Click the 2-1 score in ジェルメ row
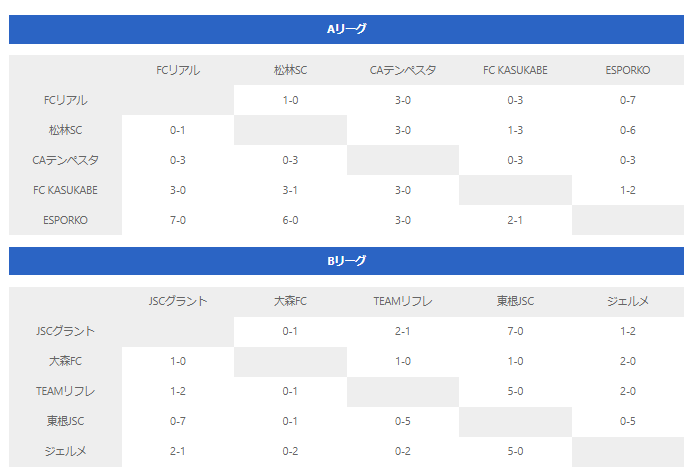This screenshot has width=690, height=473. click(178, 451)
